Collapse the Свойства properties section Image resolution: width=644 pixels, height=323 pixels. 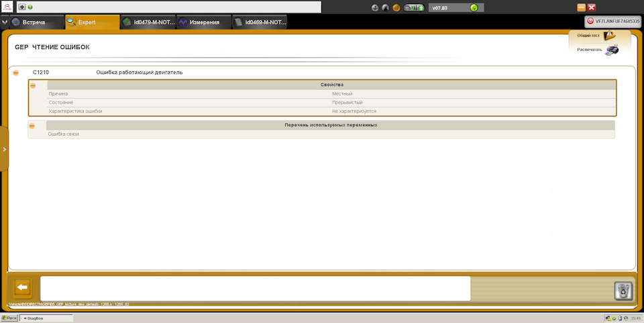(33, 85)
